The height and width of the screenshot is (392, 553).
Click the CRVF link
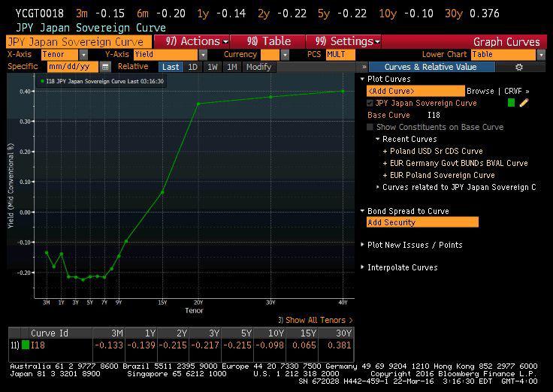click(517, 91)
